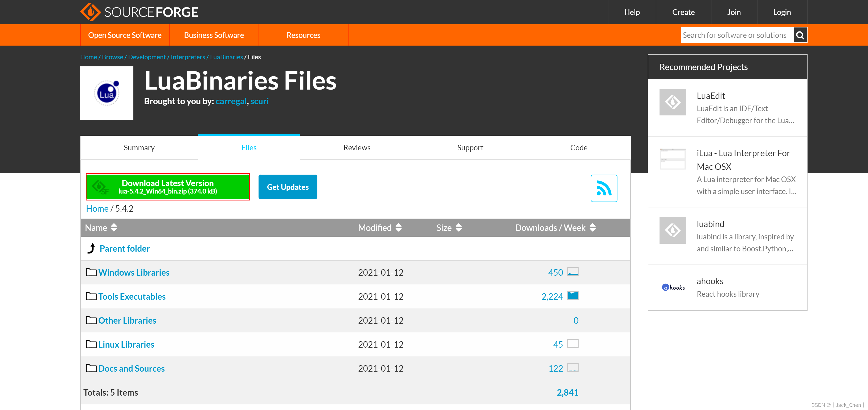Click Windows Libraries folder icon
Screen dimensions: 868x410
tap(91, 272)
